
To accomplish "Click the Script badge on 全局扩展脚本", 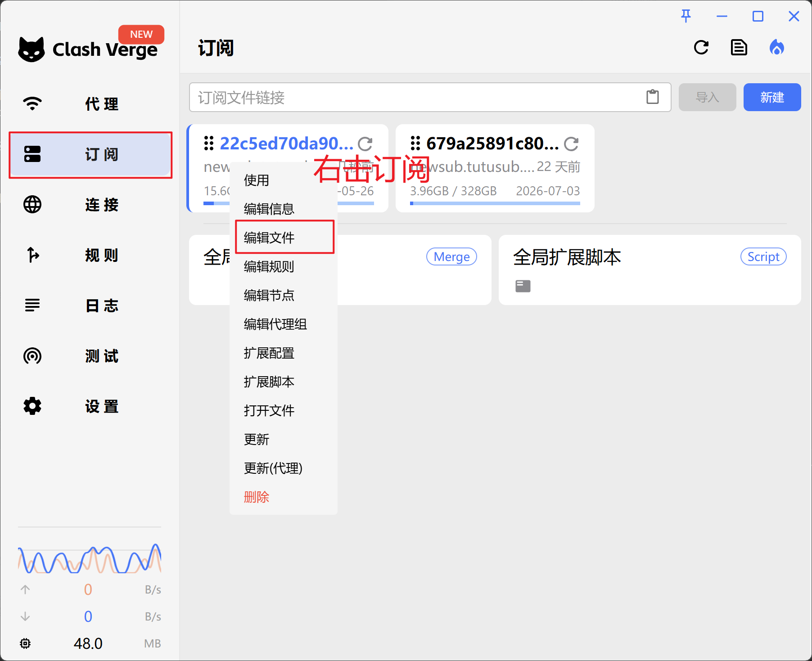I will tap(763, 256).
